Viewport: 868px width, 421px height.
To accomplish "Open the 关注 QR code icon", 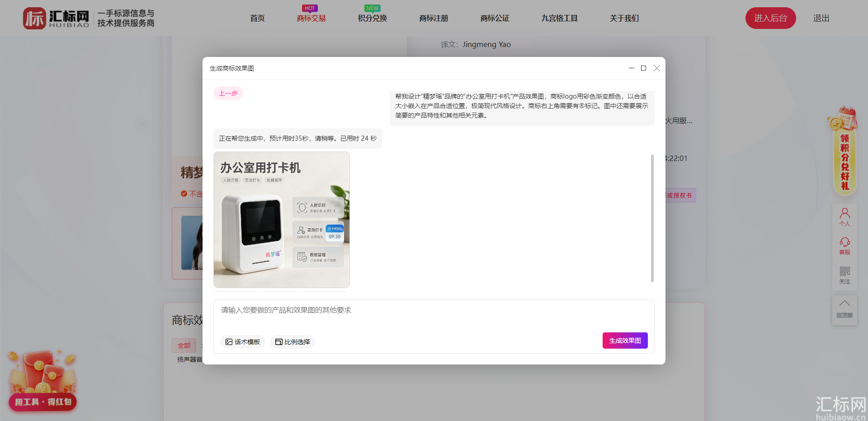I will pyautogui.click(x=844, y=275).
